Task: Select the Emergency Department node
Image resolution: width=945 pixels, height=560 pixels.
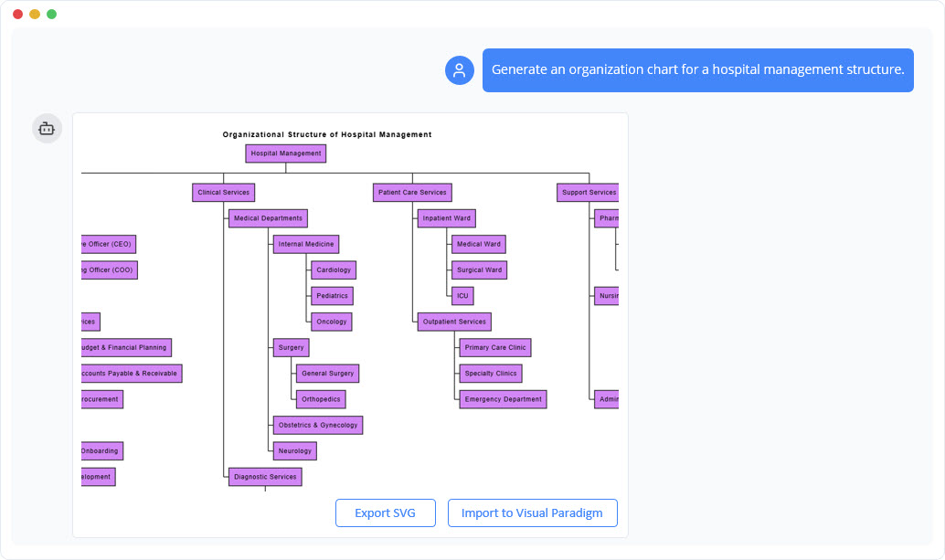Action: [502, 398]
